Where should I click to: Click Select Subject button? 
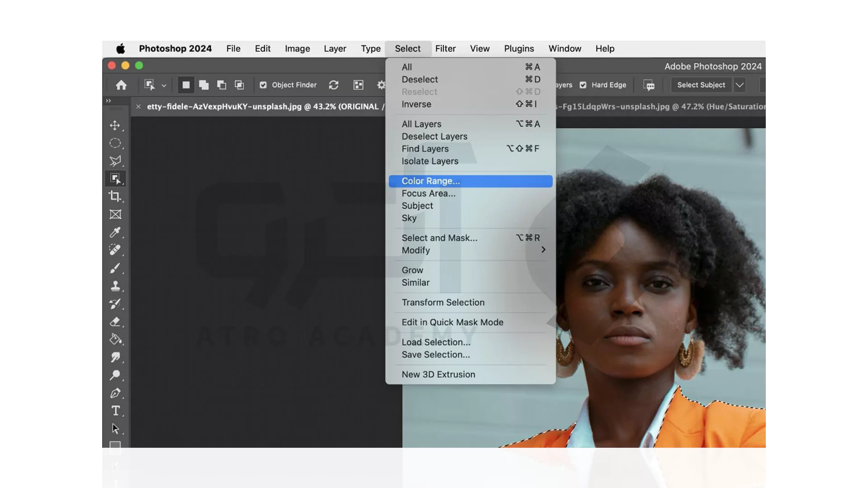click(700, 84)
